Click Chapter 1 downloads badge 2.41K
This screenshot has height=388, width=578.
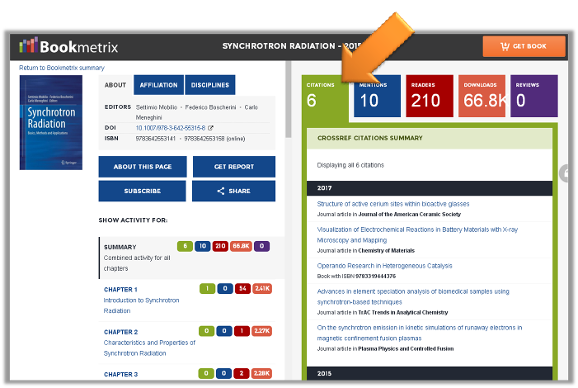[x=262, y=289]
